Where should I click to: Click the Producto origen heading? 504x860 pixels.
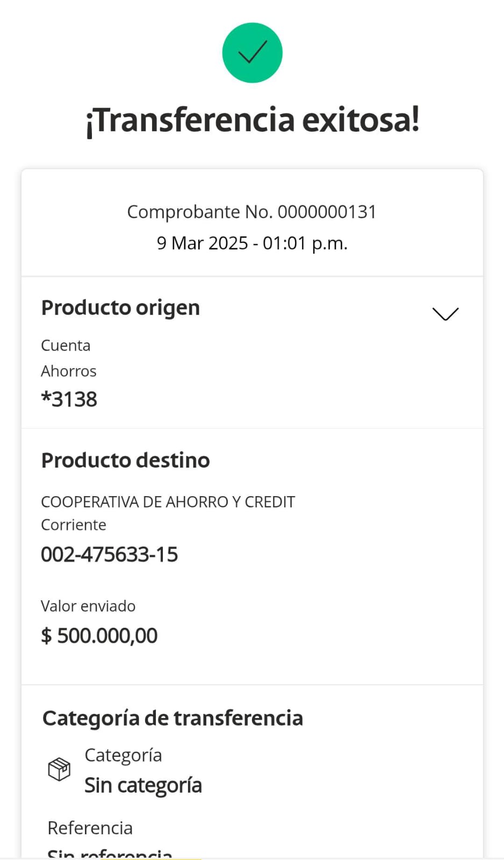[x=120, y=308]
